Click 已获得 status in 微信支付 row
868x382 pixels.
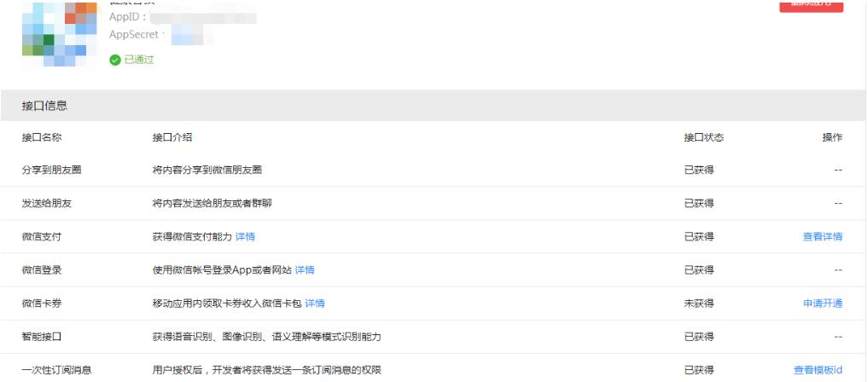tap(699, 236)
